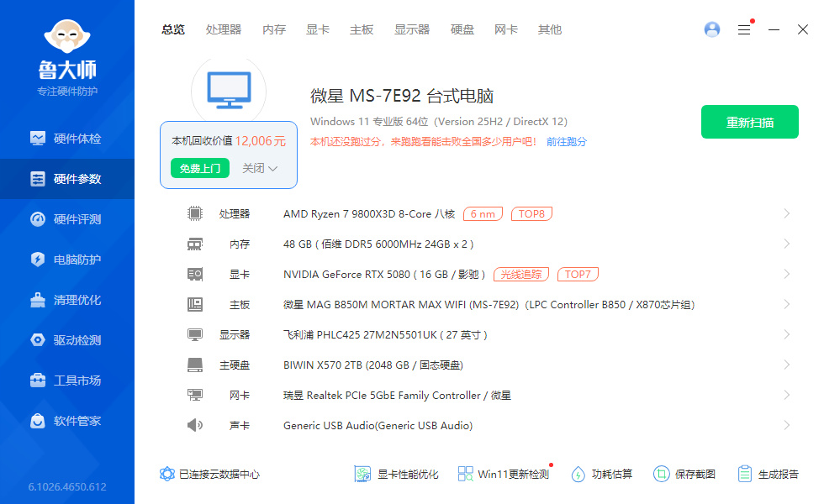This screenshot has width=824, height=504.
Task: Click 保存截图 to save screenshot
Action: pyautogui.click(x=684, y=474)
